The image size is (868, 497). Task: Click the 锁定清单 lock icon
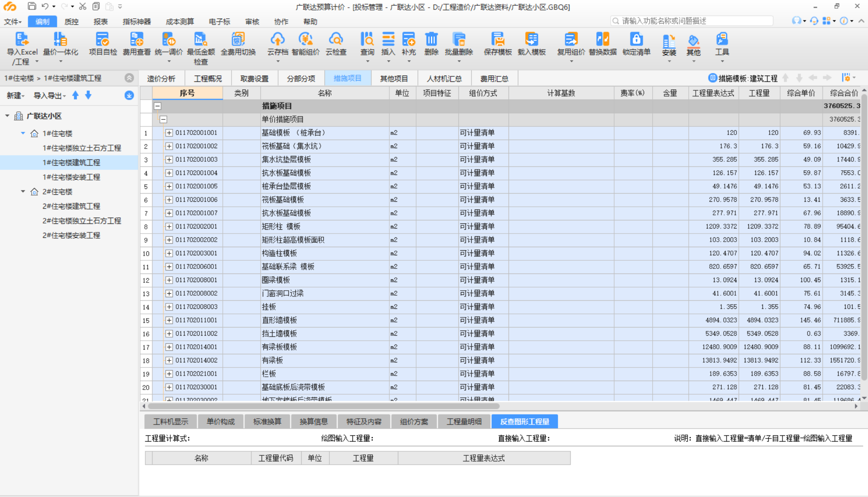click(x=636, y=40)
